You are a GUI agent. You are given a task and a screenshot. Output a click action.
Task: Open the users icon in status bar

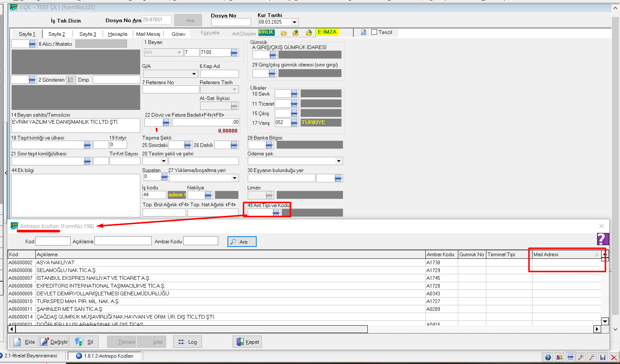559,357
